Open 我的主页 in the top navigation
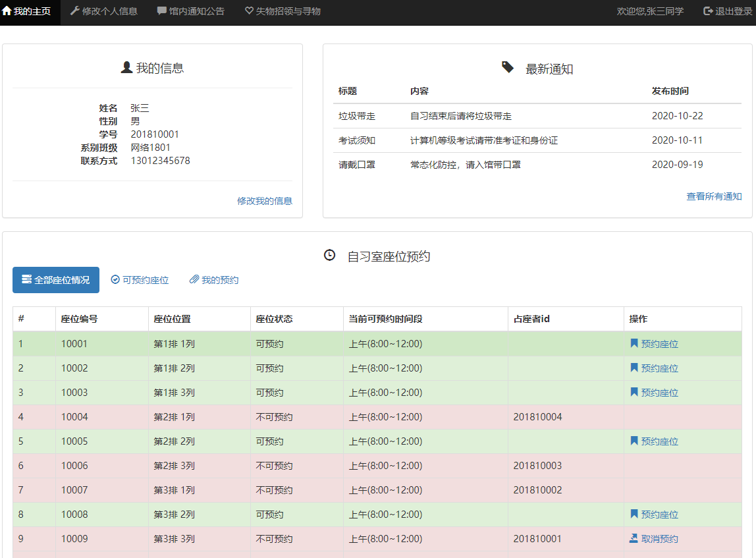756x558 pixels. (x=30, y=12)
